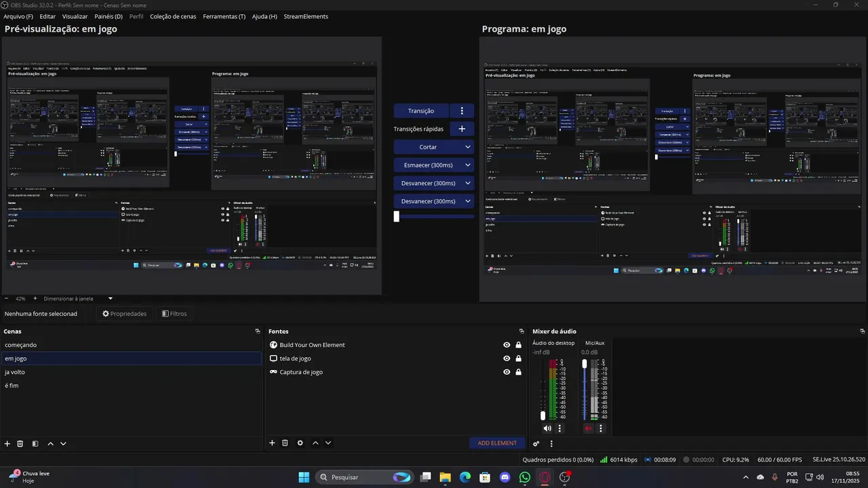This screenshot has height=488, width=868.
Task: Show hidden icons in the system tray
Action: click(747, 477)
